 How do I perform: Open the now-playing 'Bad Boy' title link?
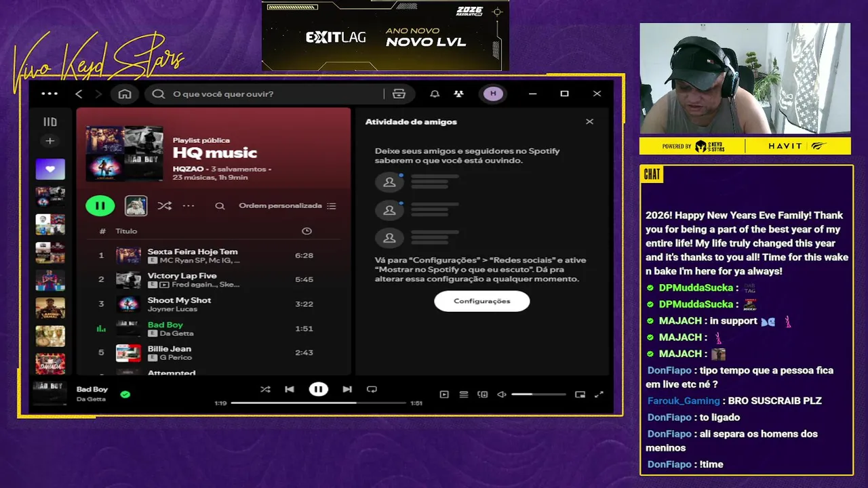(x=92, y=389)
